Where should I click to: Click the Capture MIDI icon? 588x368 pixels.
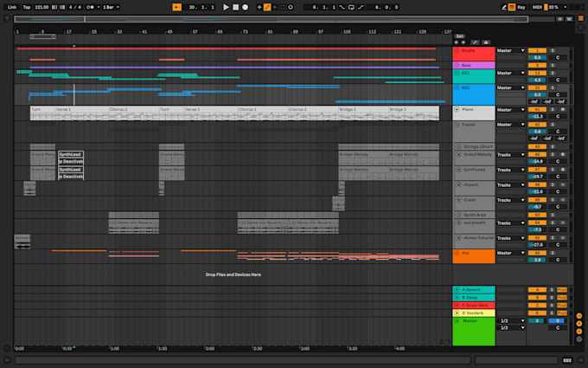pyautogui.click(x=283, y=7)
